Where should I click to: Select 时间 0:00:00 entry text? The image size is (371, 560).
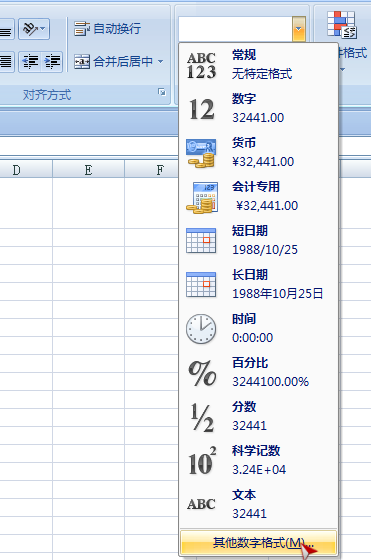252,328
